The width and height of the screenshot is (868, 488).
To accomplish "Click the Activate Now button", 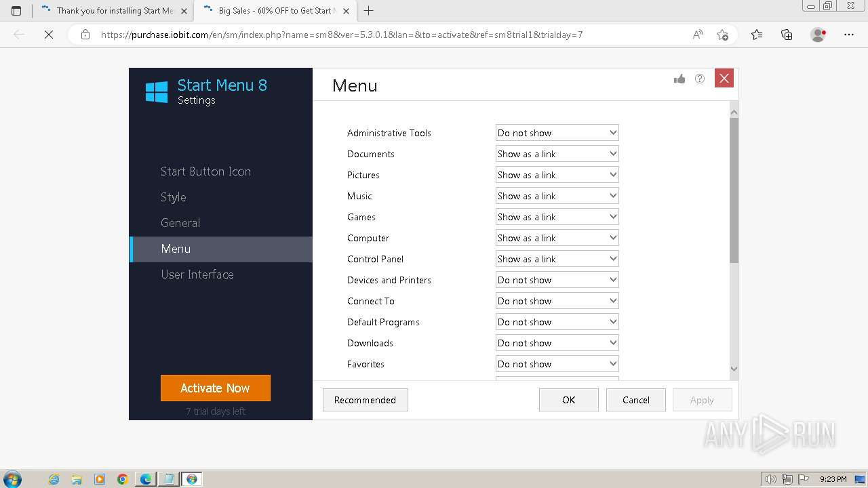I will [x=216, y=388].
